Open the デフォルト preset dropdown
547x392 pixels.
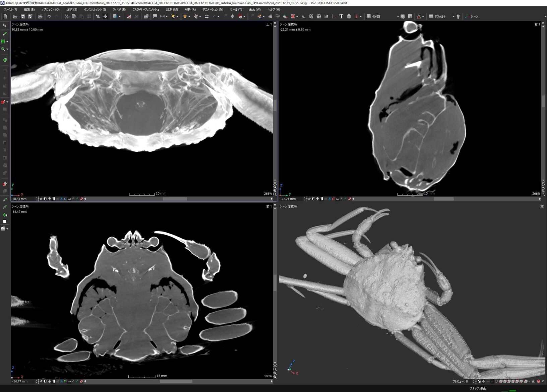pos(453,16)
